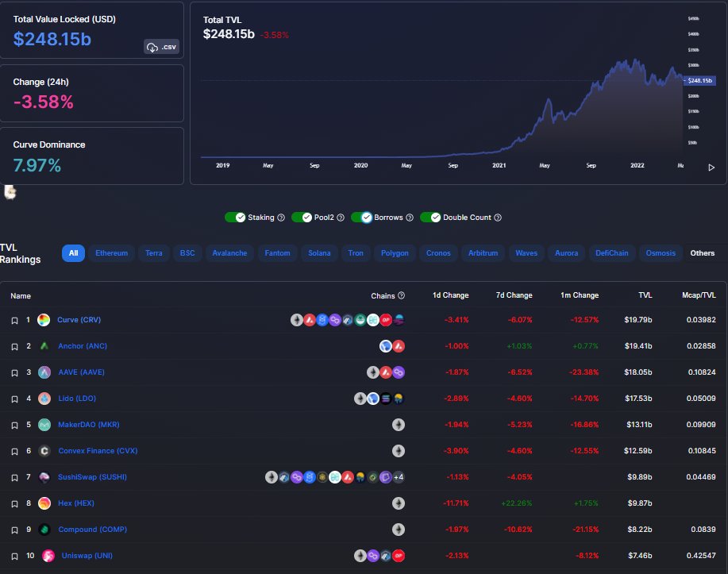Image resolution: width=728 pixels, height=574 pixels.
Task: Sort table by Mcap/TVL column
Action: [x=699, y=295]
